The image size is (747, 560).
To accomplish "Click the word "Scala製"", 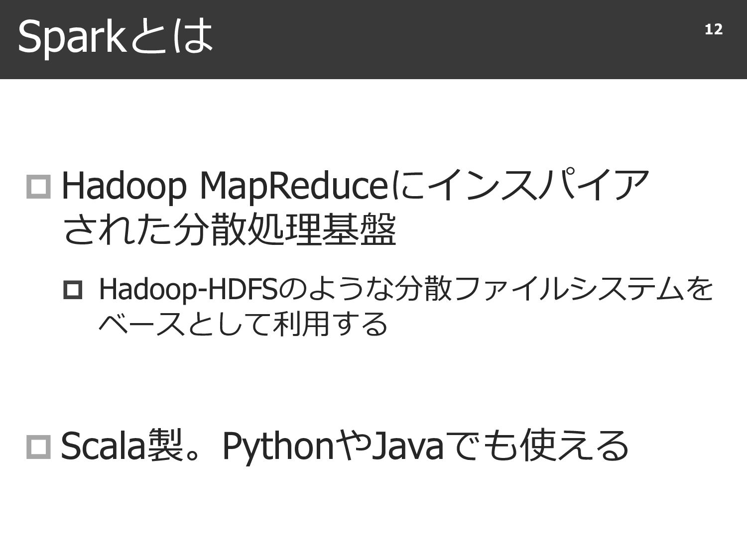I will 121,447.
